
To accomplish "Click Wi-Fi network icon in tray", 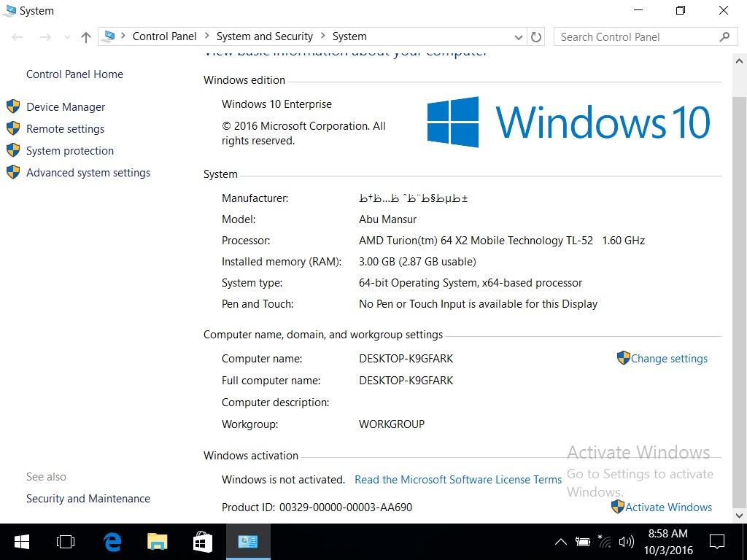I will point(604,542).
